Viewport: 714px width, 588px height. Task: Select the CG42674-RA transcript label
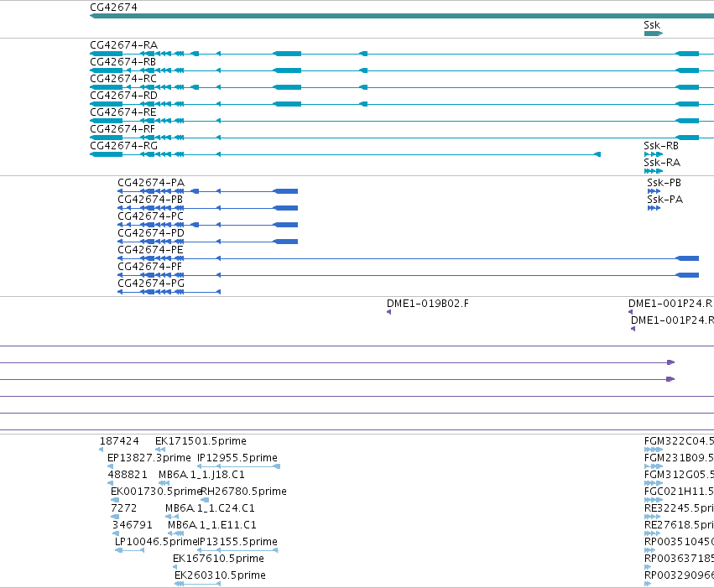(x=124, y=45)
